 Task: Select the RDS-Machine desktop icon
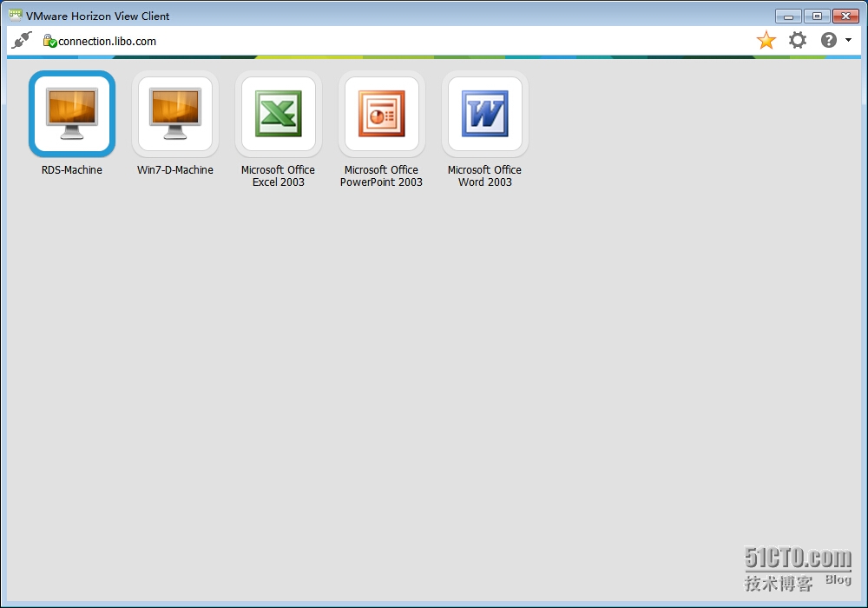point(72,114)
